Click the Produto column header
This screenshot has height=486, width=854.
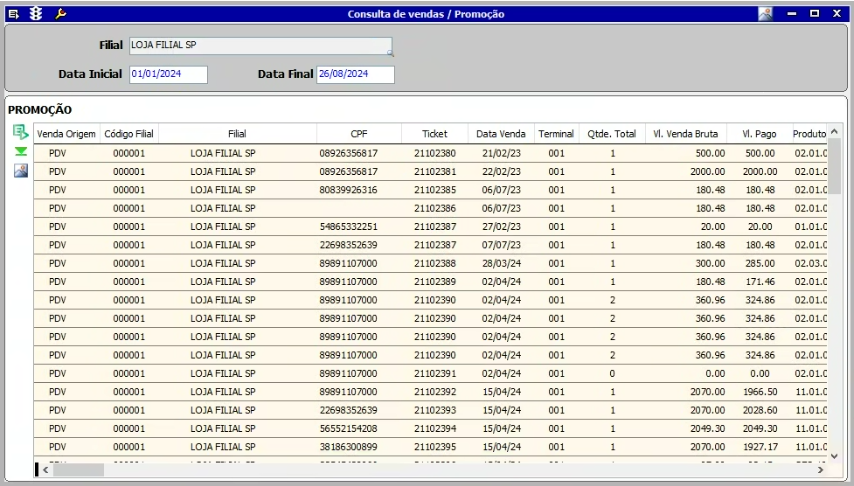tap(809, 134)
